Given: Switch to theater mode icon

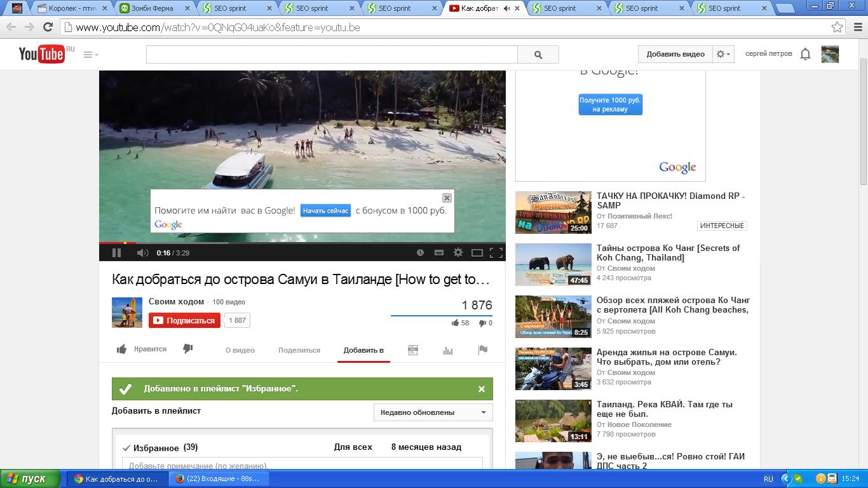Looking at the screenshot, I should 477,253.
